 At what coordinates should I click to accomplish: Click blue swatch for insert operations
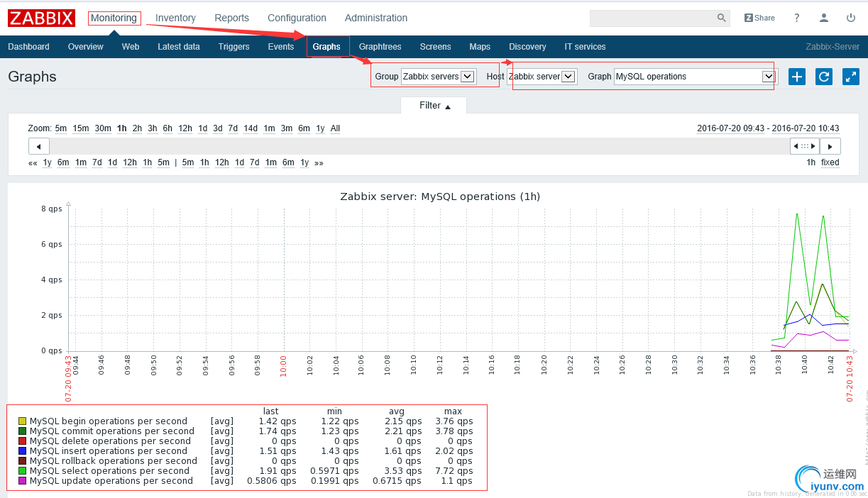[22, 451]
